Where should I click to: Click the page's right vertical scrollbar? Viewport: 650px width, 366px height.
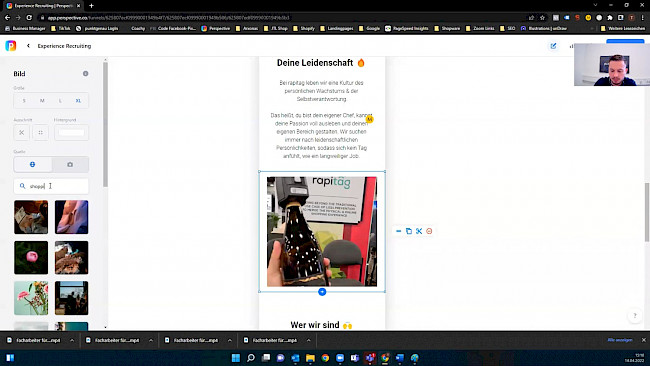(x=647, y=211)
